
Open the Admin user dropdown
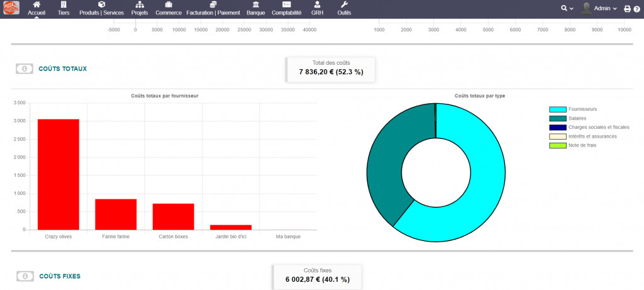[x=599, y=8]
